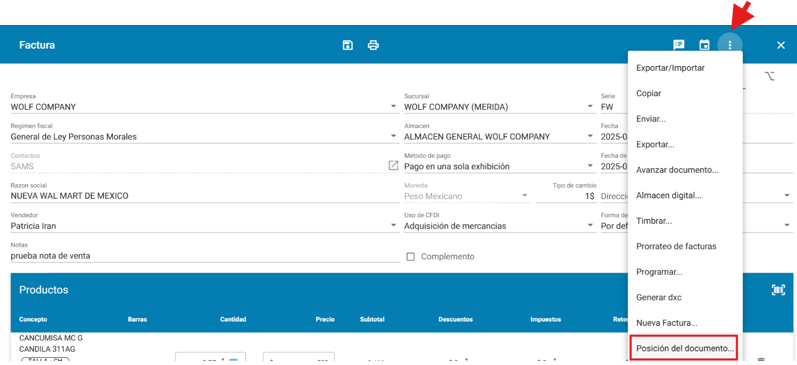Open the Método de pago dropdown

[x=590, y=166]
